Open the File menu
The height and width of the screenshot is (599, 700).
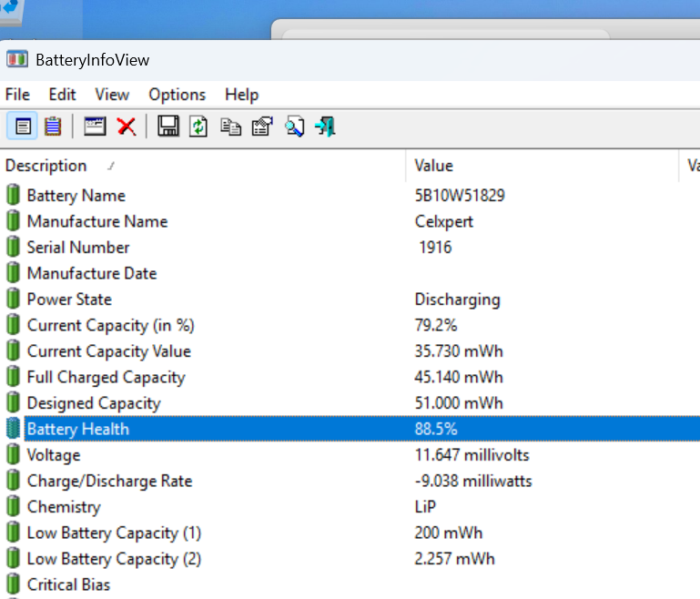(17, 95)
